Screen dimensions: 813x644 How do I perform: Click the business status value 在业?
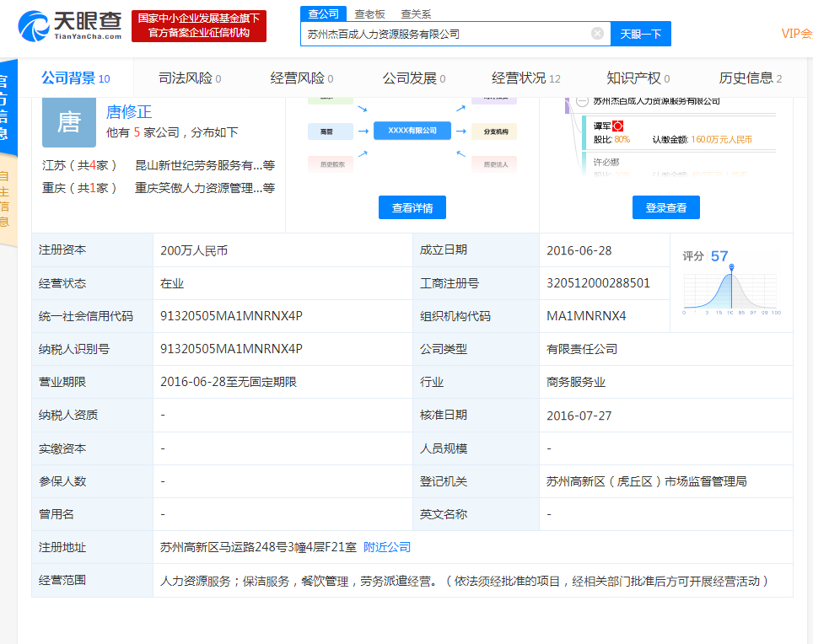tap(172, 283)
